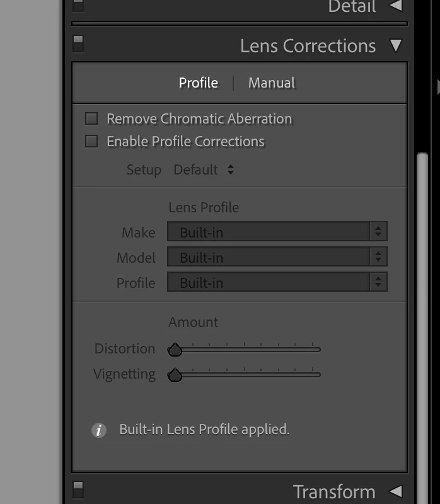This screenshot has width=440, height=504.
Task: Click the Transform panel title
Action: click(x=334, y=491)
